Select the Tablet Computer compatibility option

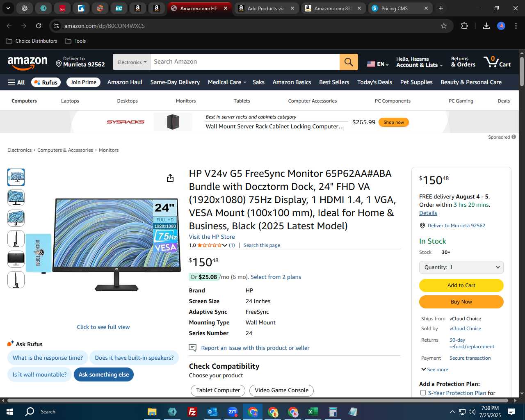[x=218, y=390]
